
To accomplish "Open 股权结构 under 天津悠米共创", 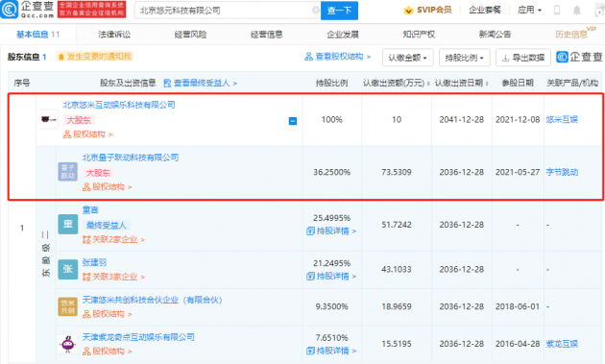I will click(x=108, y=314).
